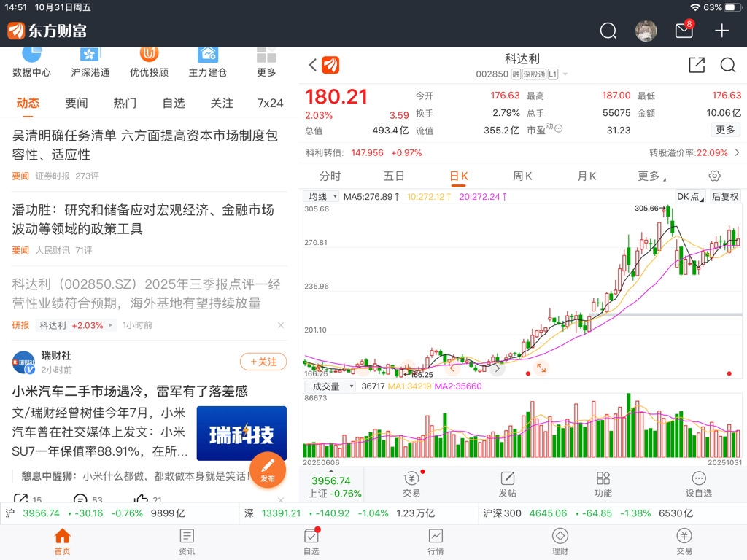This screenshot has width=747, height=560.
Task: Open search from top header bar
Action: click(x=608, y=31)
